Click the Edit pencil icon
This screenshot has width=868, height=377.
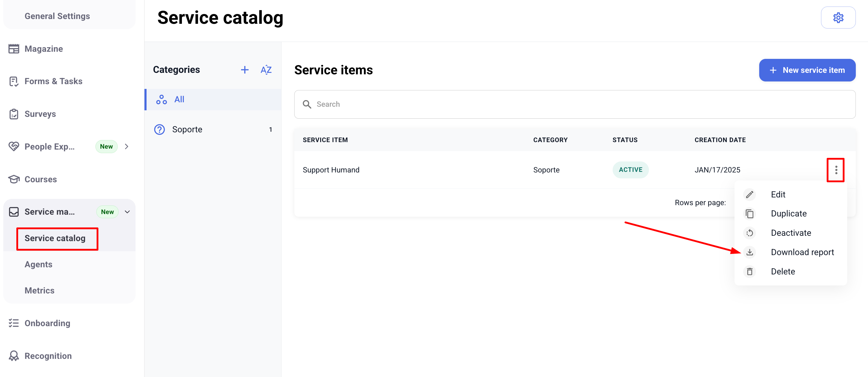click(x=749, y=194)
